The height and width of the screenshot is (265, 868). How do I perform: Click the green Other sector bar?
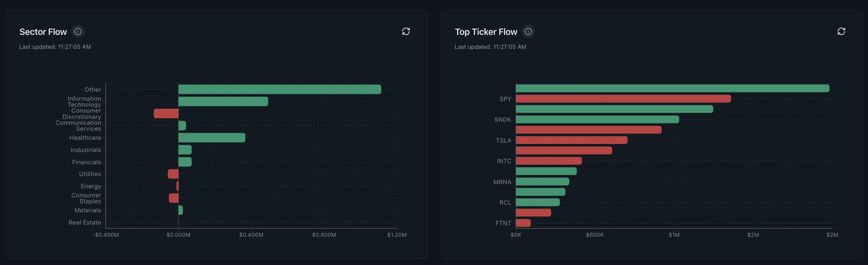point(280,89)
